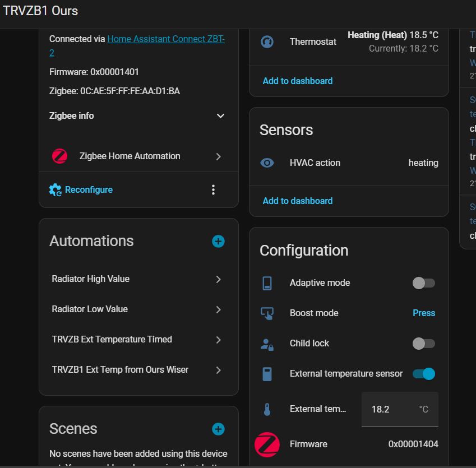
Task: Expand the Zigbee info section
Action: (x=220, y=116)
